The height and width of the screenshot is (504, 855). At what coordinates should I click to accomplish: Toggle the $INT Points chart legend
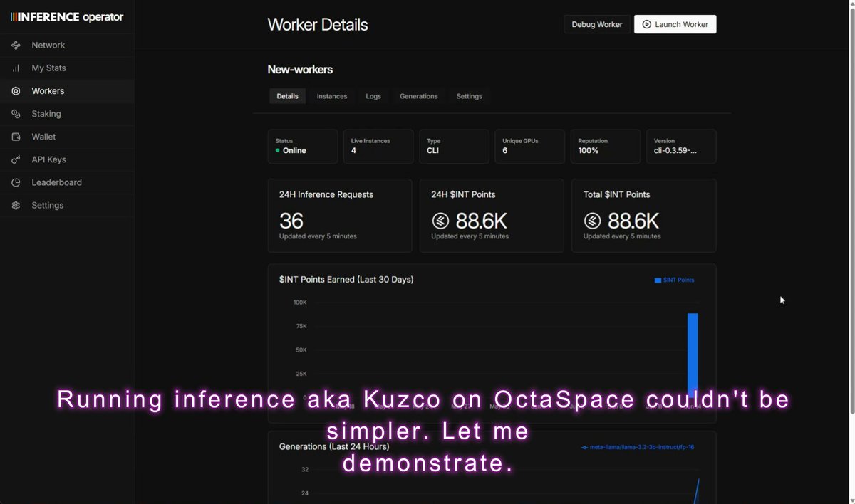(674, 280)
